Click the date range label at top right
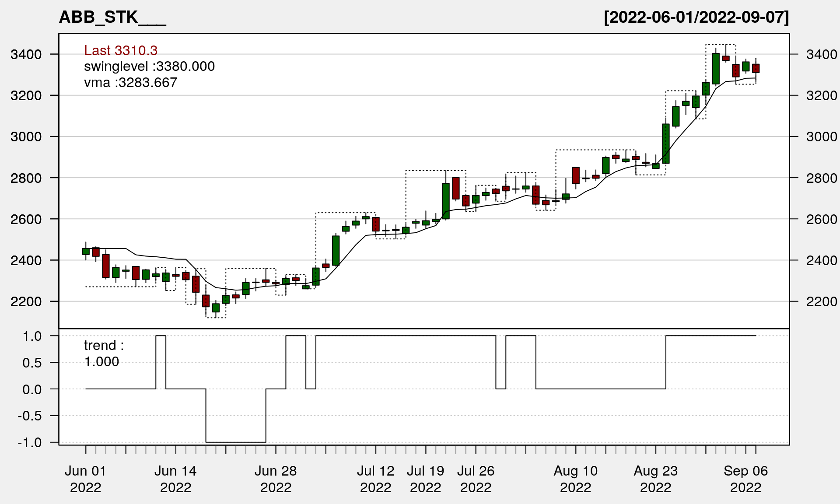The image size is (840, 504). coord(696,17)
